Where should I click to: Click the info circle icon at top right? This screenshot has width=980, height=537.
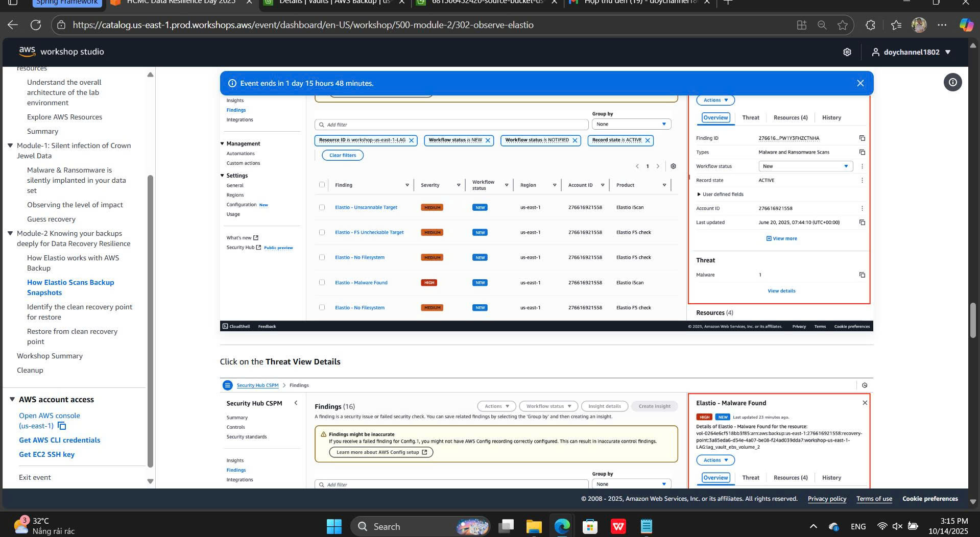952,82
